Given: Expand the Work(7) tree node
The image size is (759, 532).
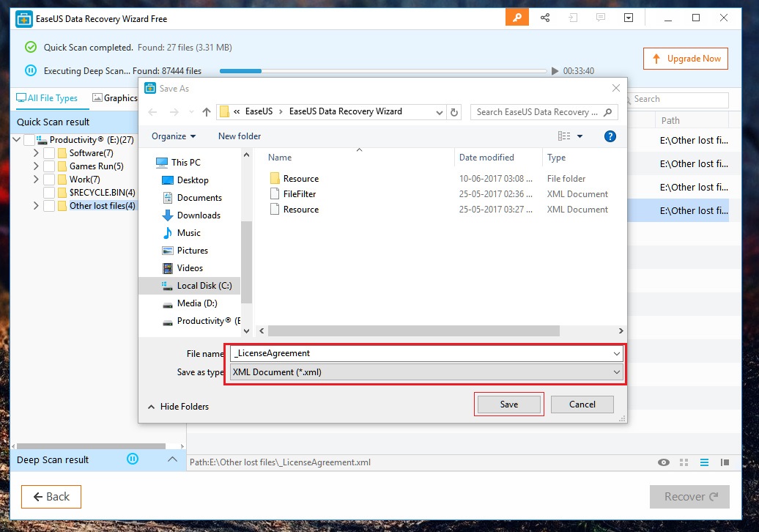Looking at the screenshot, I should (36, 179).
